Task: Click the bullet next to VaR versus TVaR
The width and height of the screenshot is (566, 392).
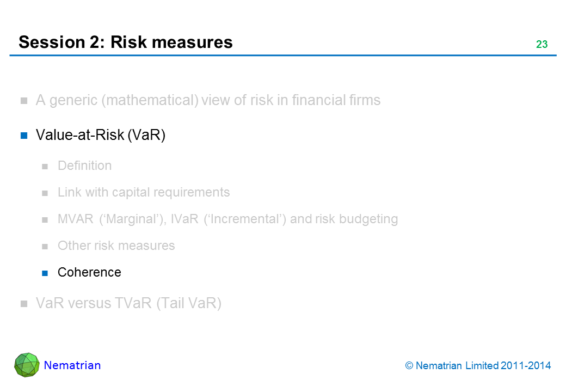Action: pyautogui.click(x=24, y=304)
